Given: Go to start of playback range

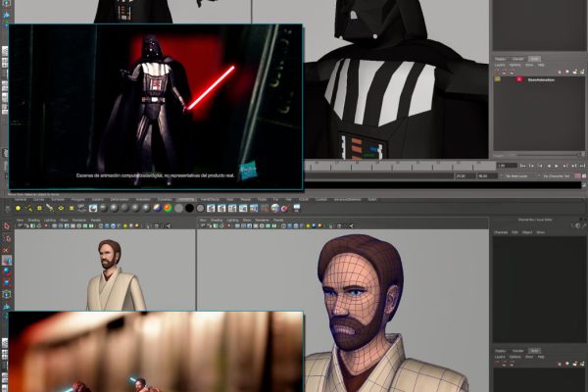Looking at the screenshot, I should pos(522,166).
